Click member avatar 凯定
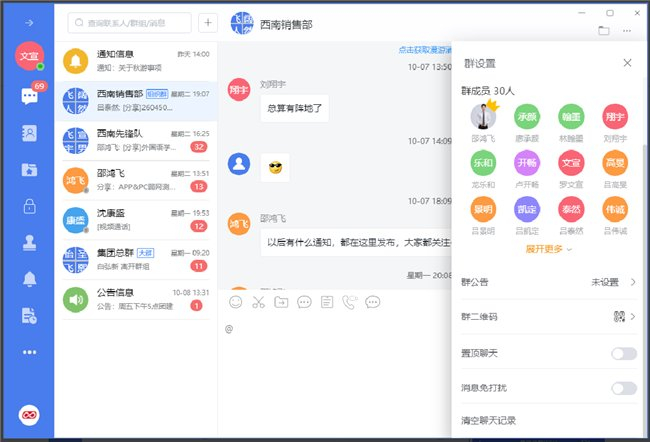 527,209
